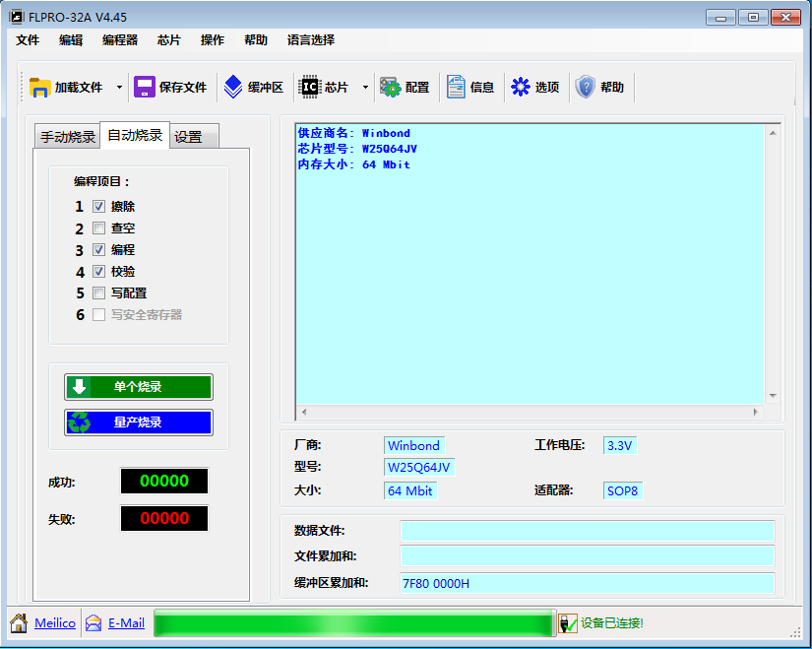Click the blue 量产烧录 button
Screen dimensions: 812x649
138,422
